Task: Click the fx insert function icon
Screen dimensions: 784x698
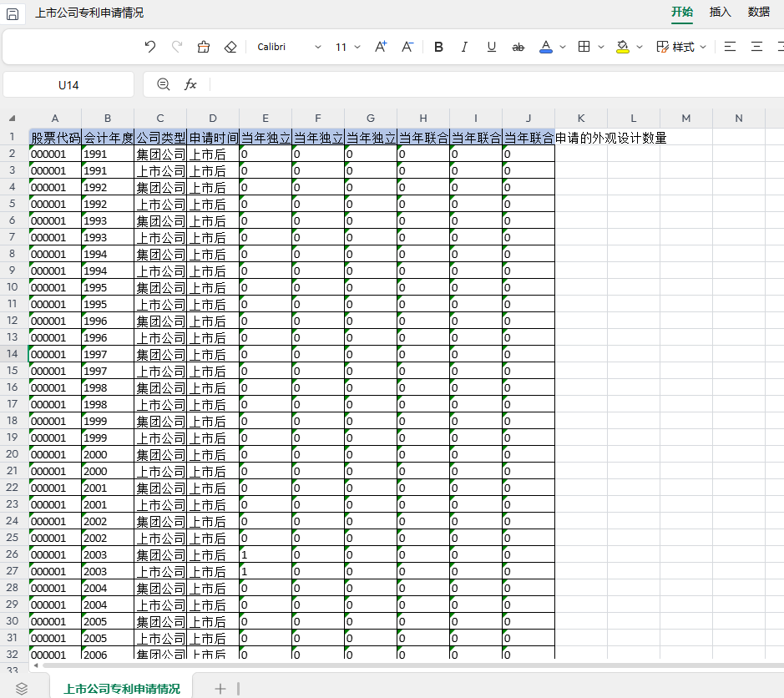Action: [x=190, y=84]
